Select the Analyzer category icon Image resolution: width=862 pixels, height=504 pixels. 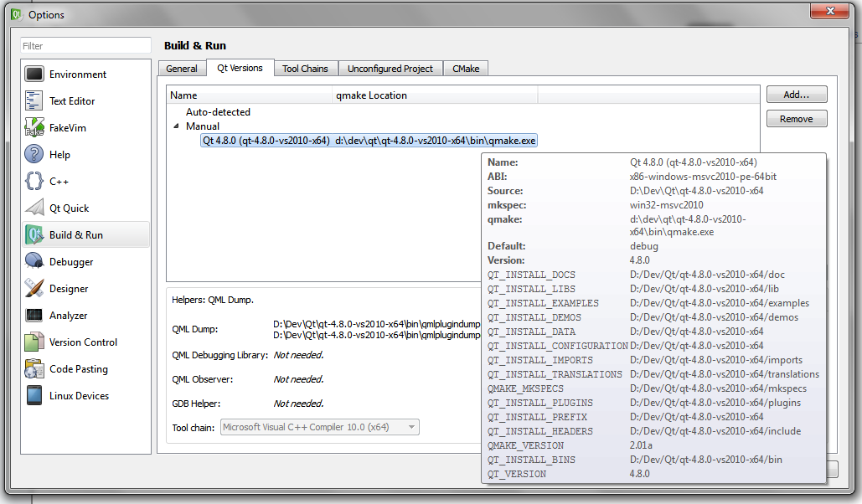[x=34, y=316]
